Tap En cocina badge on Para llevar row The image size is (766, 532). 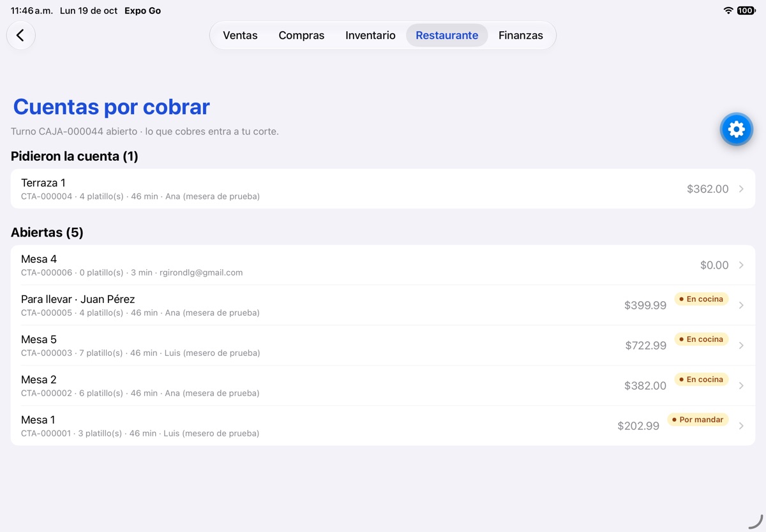point(701,299)
